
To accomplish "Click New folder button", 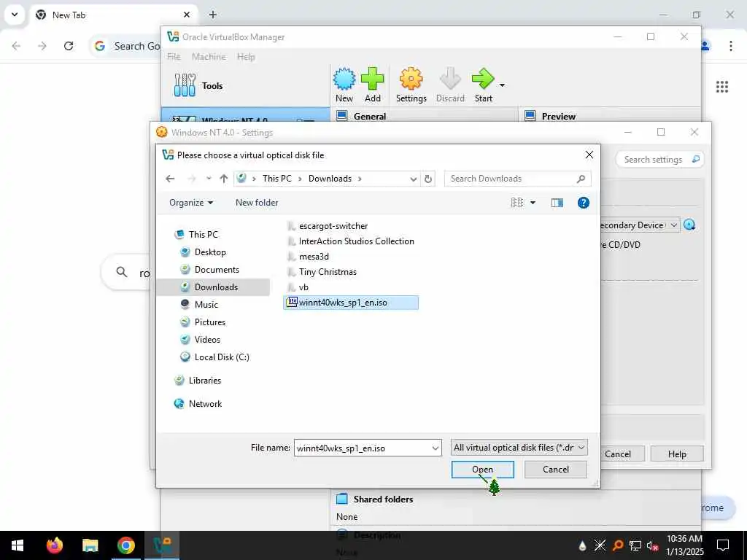I will point(257,203).
